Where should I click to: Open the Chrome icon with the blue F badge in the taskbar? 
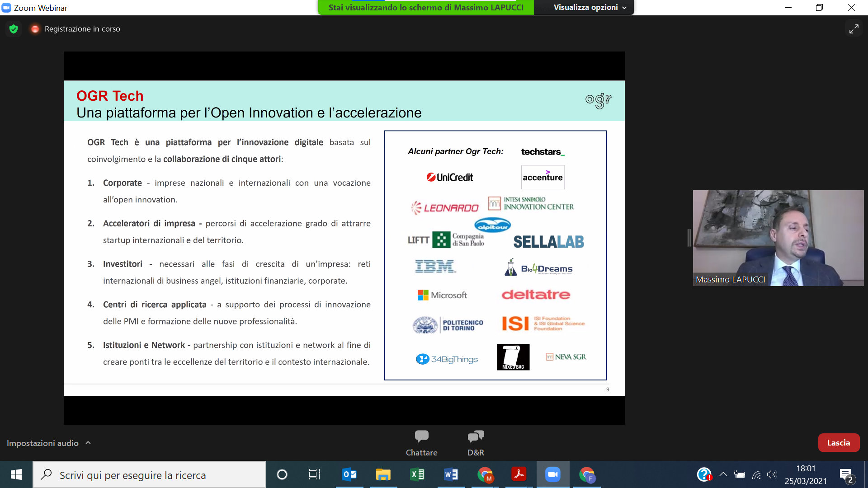pos(587,474)
